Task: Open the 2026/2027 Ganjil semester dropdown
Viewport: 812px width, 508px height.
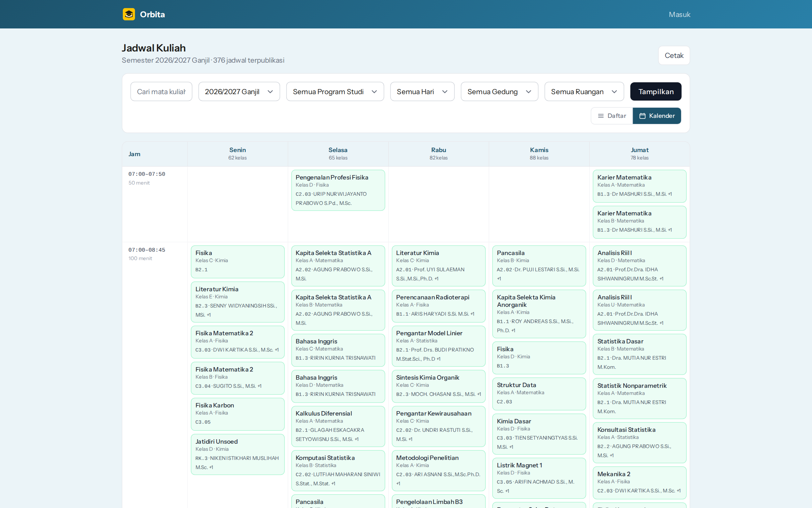Action: click(239, 91)
